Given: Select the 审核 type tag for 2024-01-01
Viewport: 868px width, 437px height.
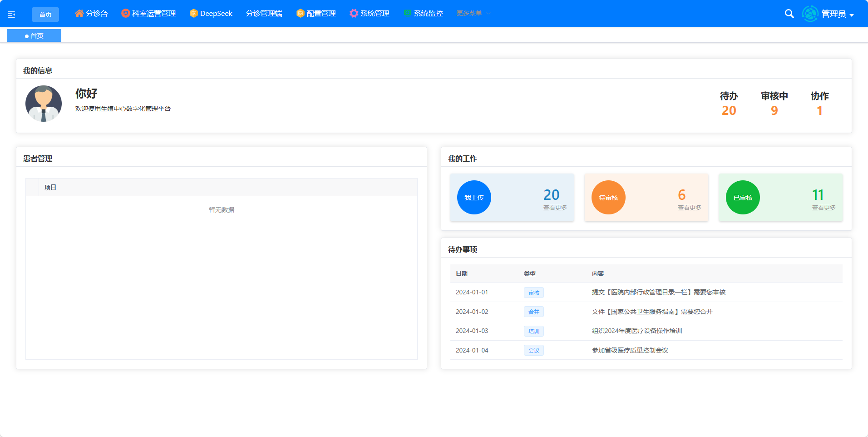Looking at the screenshot, I should [533, 292].
